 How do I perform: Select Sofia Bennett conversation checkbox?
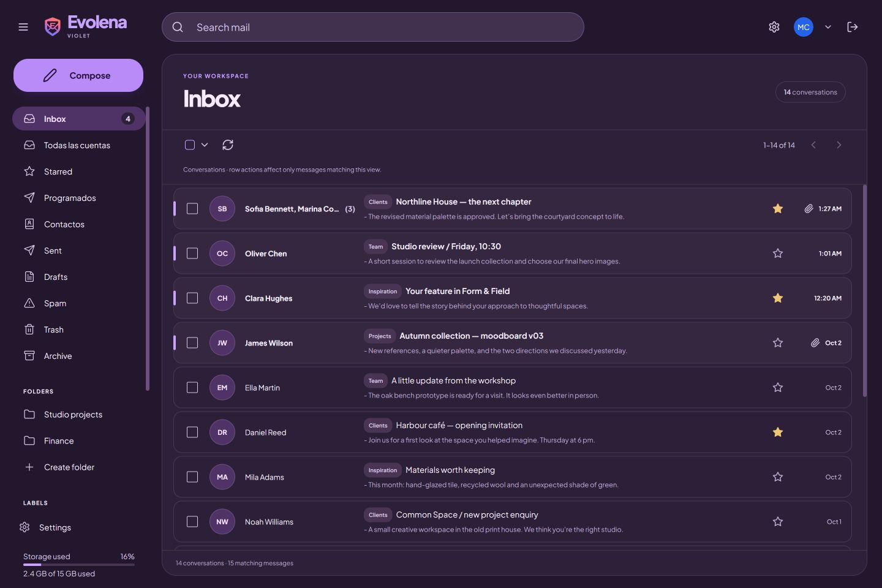192,209
